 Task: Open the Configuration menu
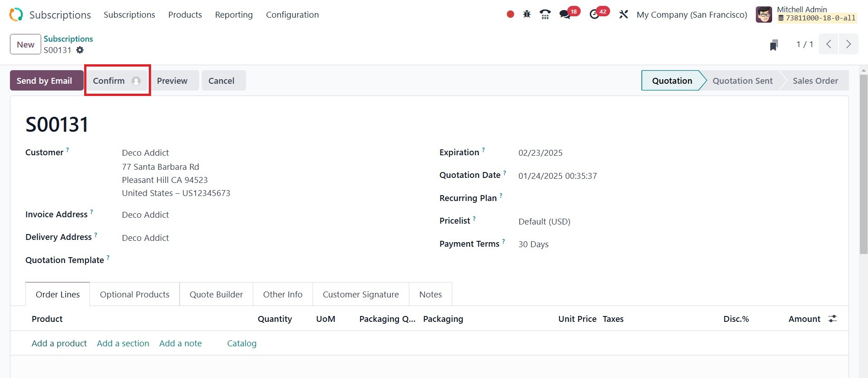[x=292, y=14]
